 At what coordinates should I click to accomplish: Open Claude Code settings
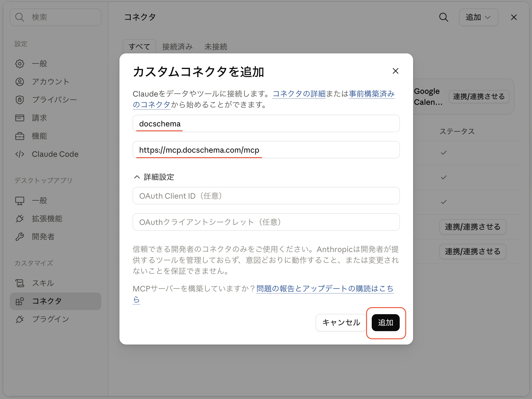pos(56,154)
